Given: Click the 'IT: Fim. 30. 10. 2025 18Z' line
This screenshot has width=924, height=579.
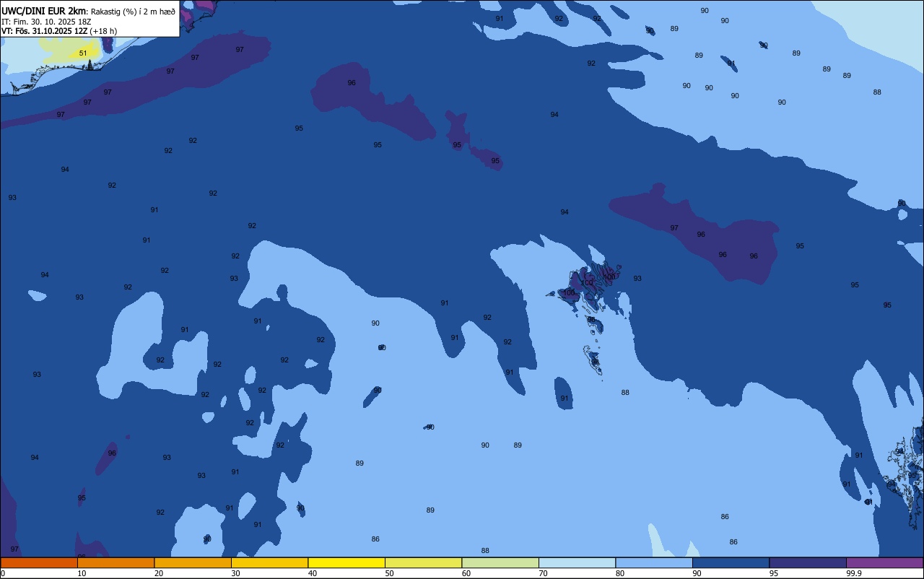Looking at the screenshot, I should click(x=46, y=22).
